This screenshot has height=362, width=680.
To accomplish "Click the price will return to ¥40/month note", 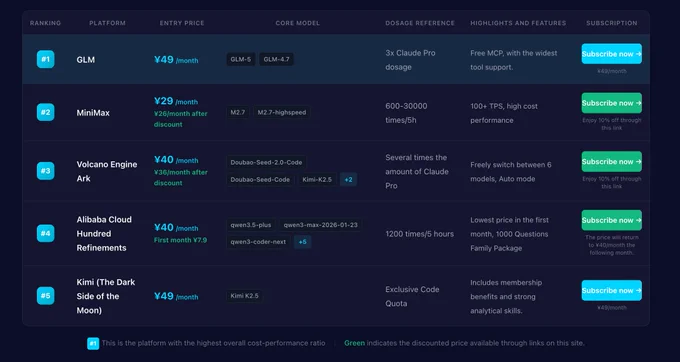I will (x=611, y=245).
